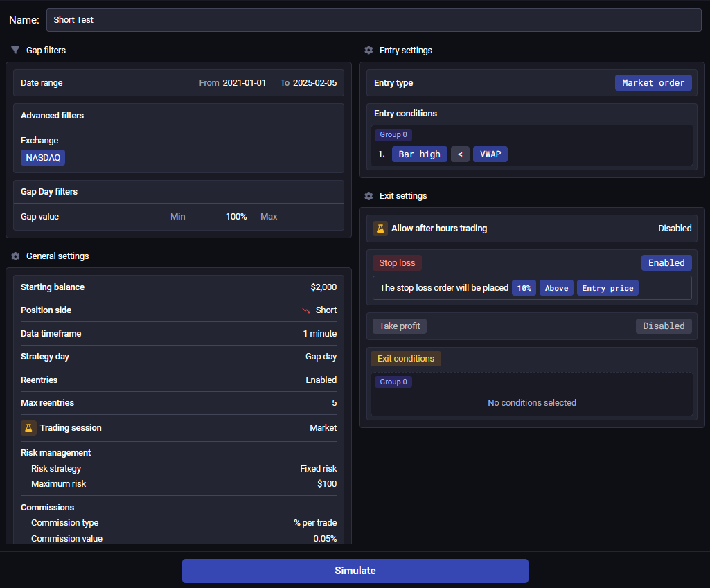Click the Maximum risk $100 value
Screen dimensions: 710x588
[327, 484]
